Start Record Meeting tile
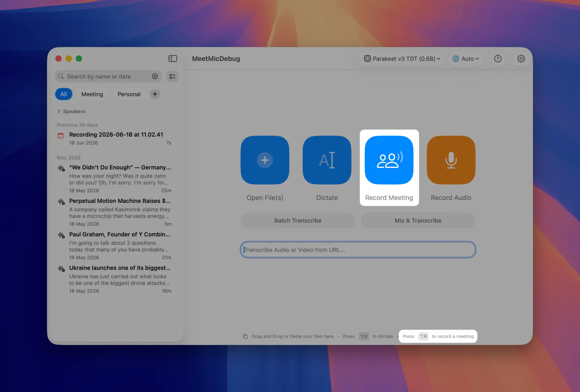 389,160
